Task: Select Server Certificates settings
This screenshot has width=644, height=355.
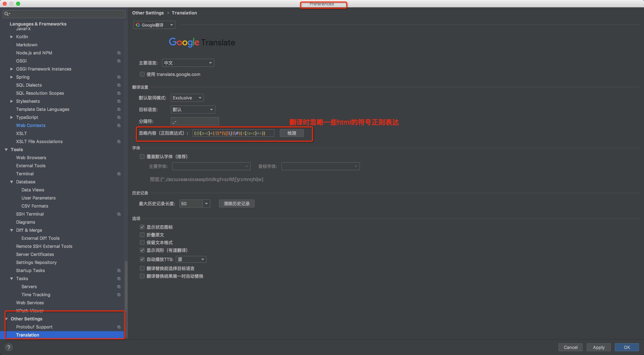Action: [x=35, y=255]
